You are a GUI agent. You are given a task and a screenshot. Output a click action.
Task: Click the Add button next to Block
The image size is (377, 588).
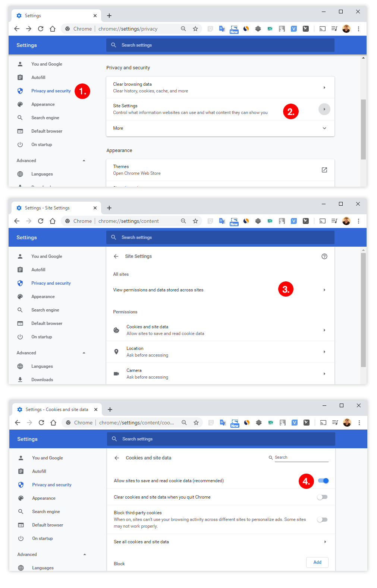(317, 562)
